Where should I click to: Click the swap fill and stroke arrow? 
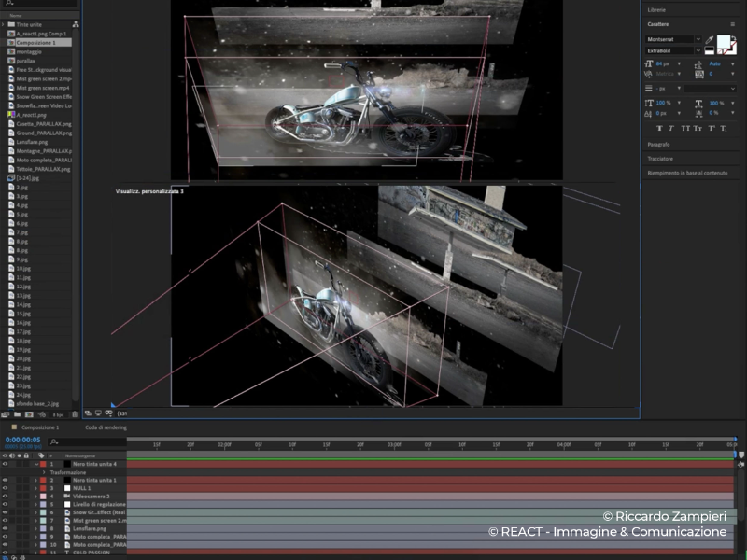[x=734, y=38]
